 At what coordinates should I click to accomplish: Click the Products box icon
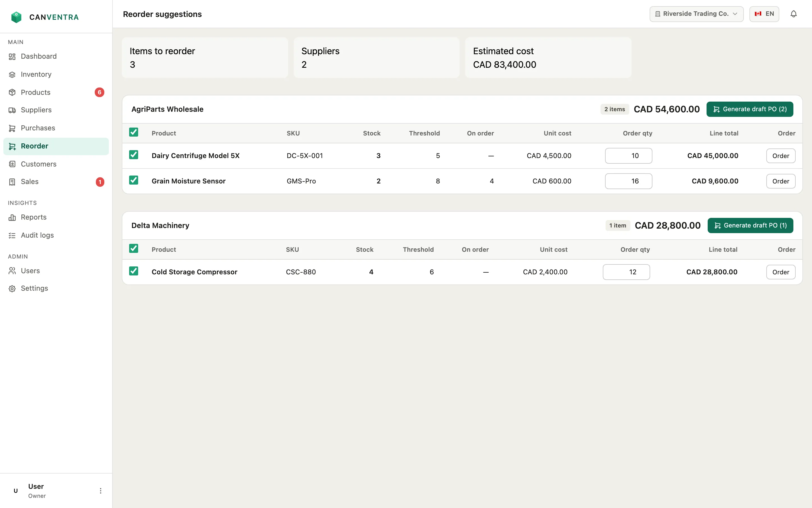[12, 92]
